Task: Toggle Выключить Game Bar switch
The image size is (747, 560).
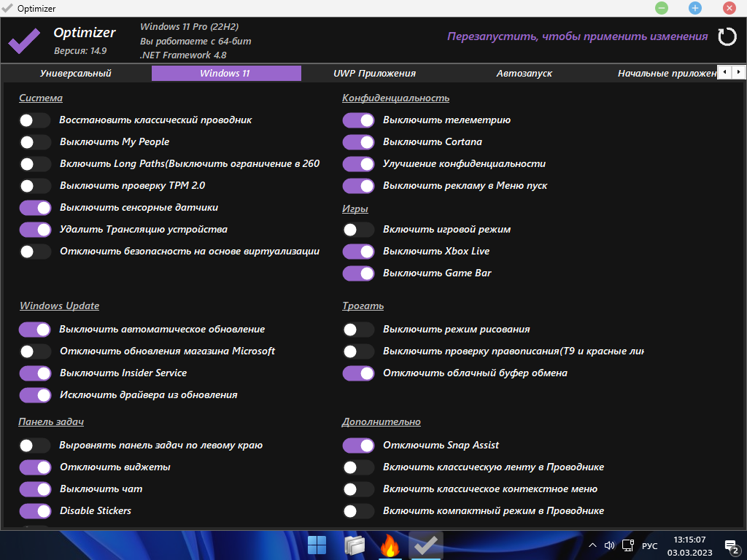Action: [x=358, y=273]
